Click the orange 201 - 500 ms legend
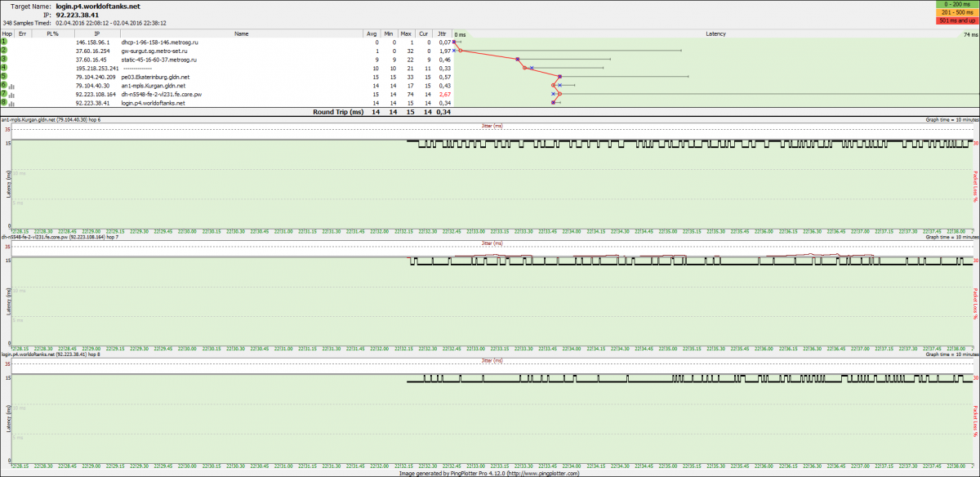Viewport: 980px width, 477px height. pyautogui.click(x=958, y=12)
